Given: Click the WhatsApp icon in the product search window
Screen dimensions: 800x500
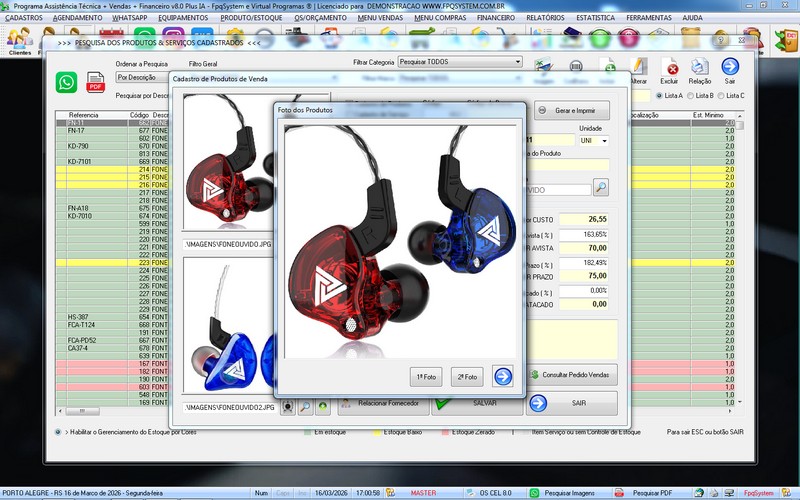Looking at the screenshot, I should tap(66, 82).
